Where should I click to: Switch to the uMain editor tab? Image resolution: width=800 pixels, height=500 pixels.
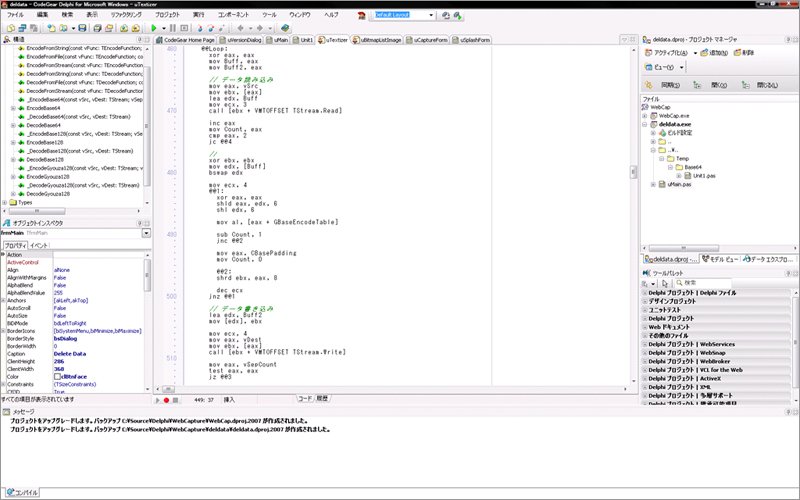point(277,40)
